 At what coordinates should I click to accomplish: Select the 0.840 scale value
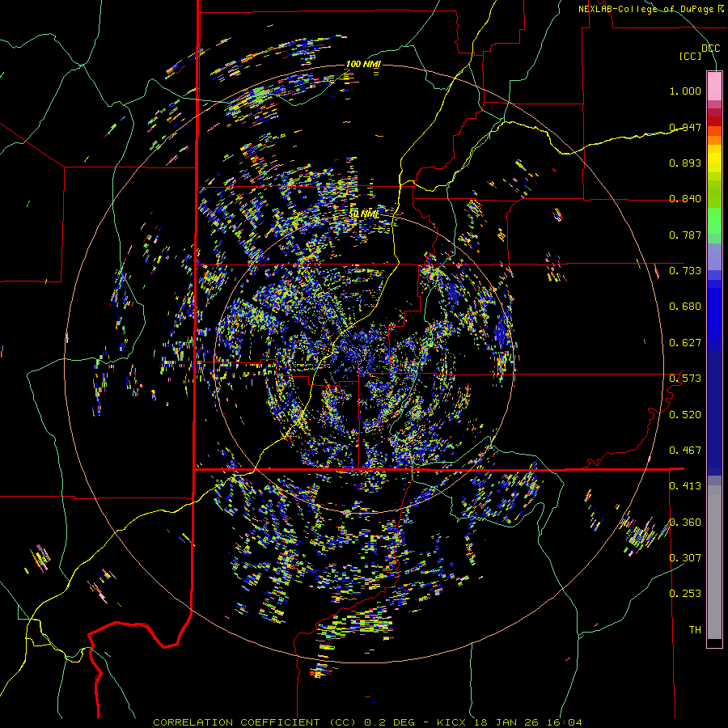coord(685,199)
